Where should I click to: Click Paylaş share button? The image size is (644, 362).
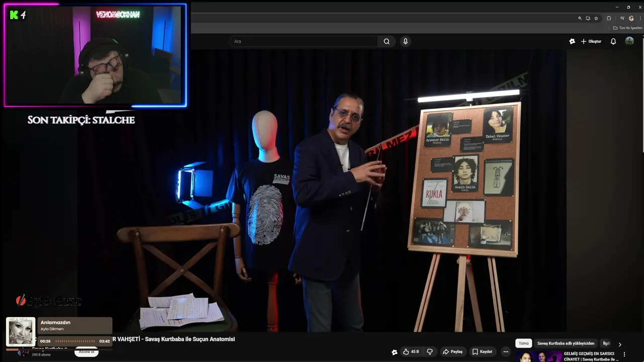pyautogui.click(x=453, y=352)
